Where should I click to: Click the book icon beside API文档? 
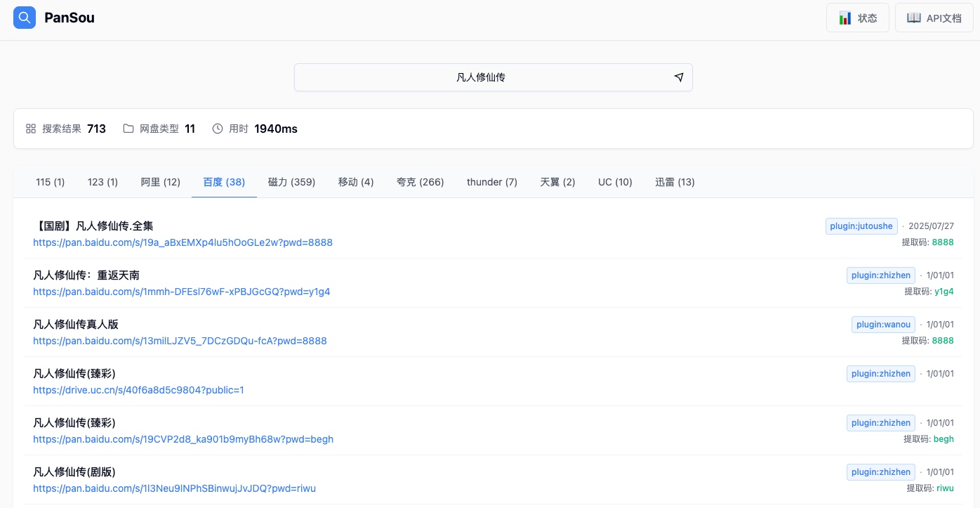(x=913, y=18)
